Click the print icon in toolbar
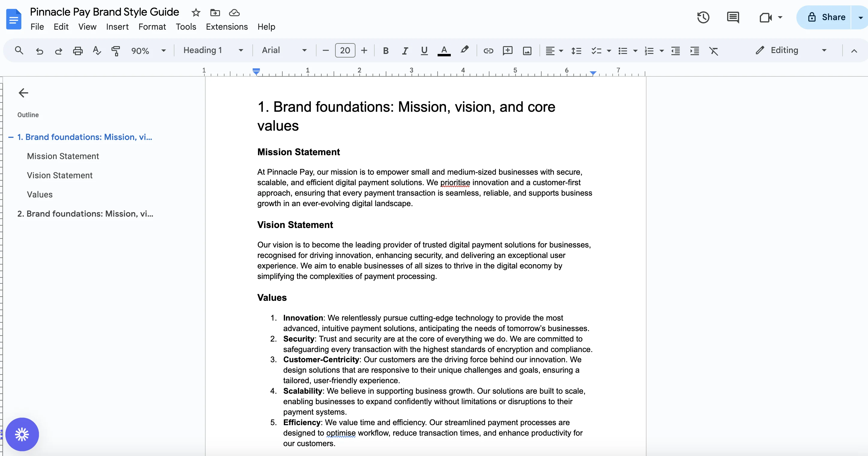Viewport: 868px width, 456px height. tap(78, 51)
